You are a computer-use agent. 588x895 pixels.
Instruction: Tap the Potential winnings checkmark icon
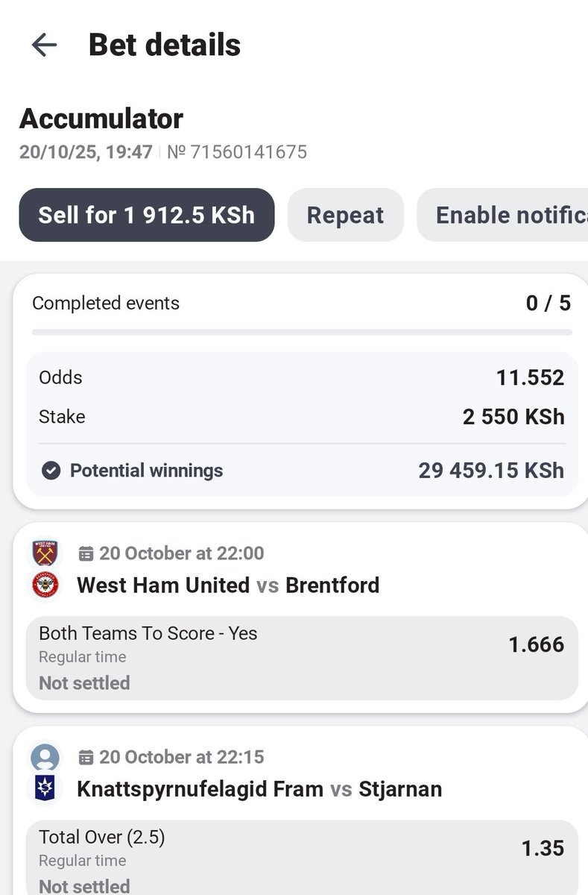(51, 471)
